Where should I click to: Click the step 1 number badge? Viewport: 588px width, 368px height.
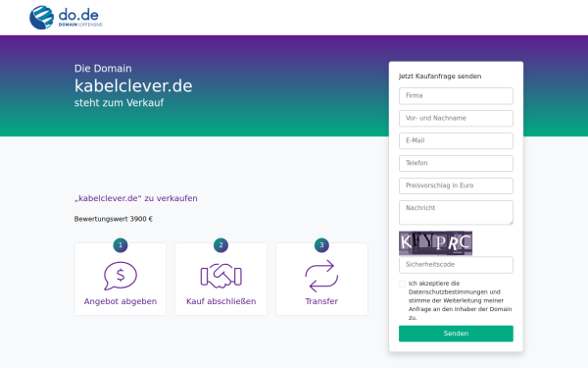click(121, 245)
